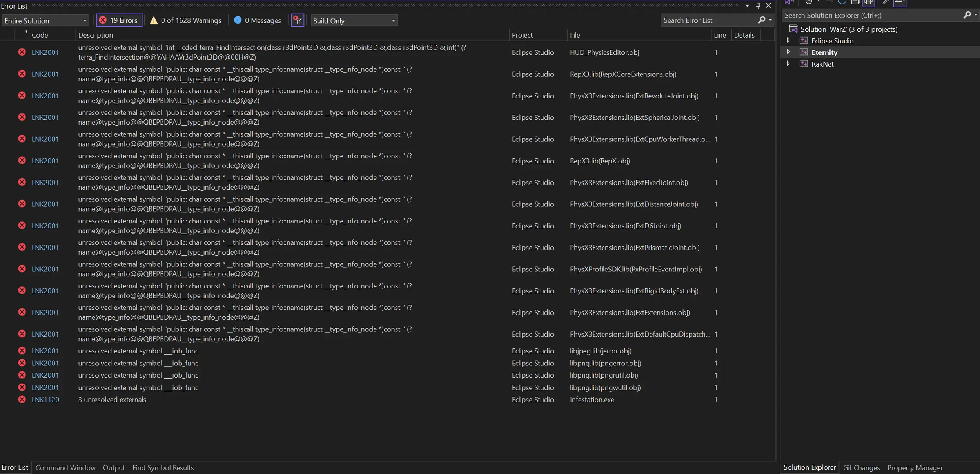Click error icon on Infestation.exe row
980x474 pixels.
click(x=22, y=399)
